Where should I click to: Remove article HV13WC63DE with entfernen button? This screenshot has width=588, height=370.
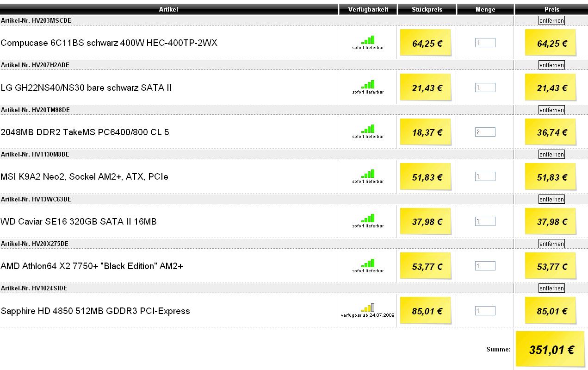[551, 199]
